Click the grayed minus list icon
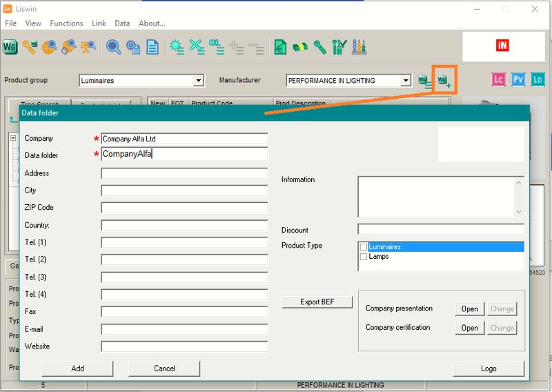This screenshot has height=392, width=552. (255, 48)
